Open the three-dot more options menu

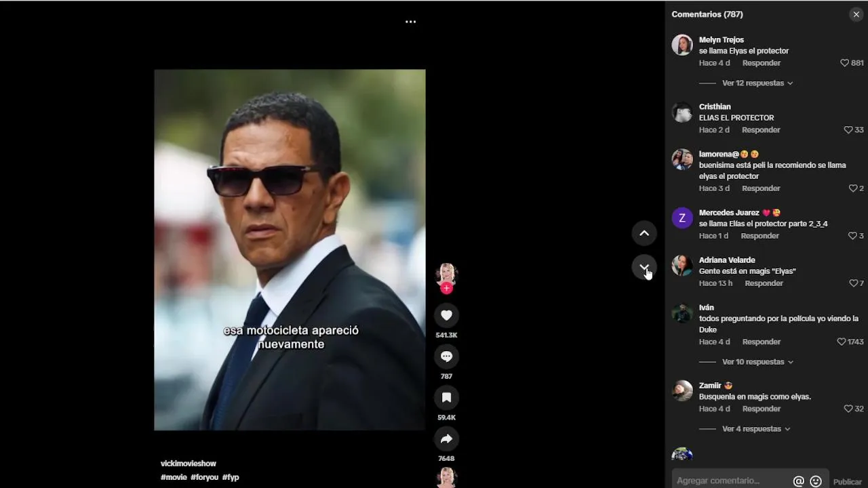click(410, 22)
